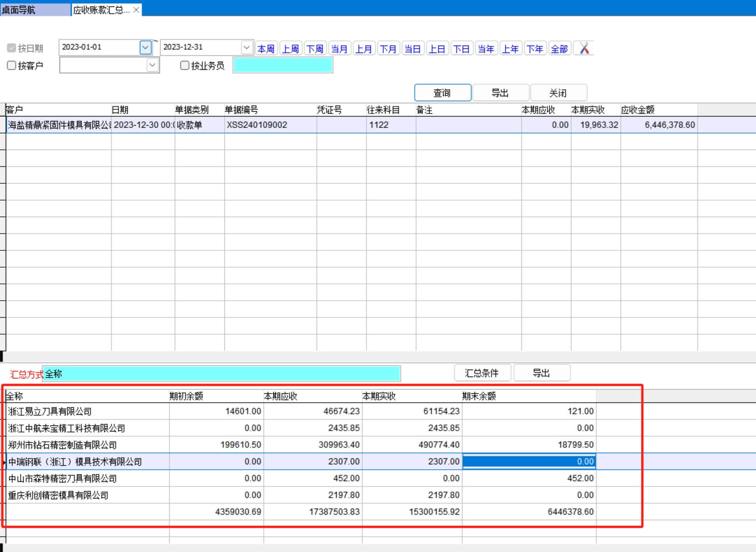
Task: Select the 应收账款汇总 tab
Action: [101, 10]
